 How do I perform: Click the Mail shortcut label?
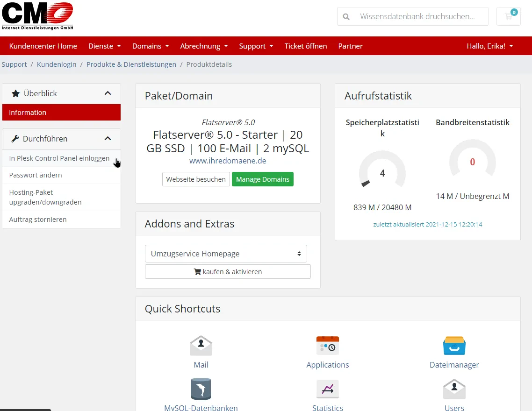pos(201,365)
